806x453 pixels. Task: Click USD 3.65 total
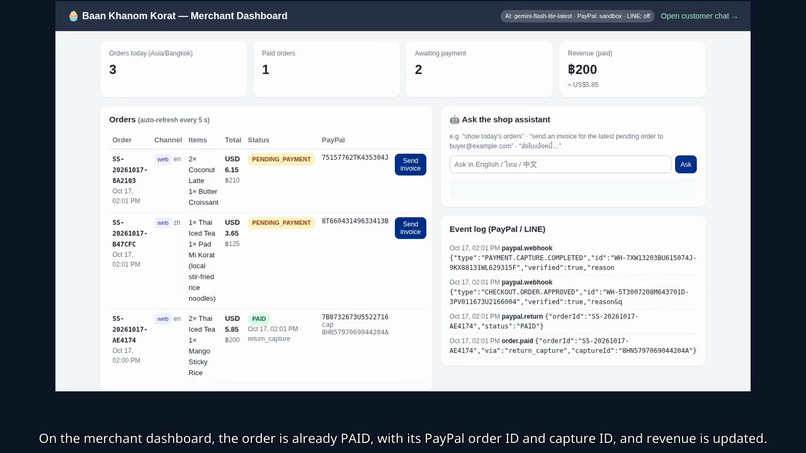(x=232, y=228)
